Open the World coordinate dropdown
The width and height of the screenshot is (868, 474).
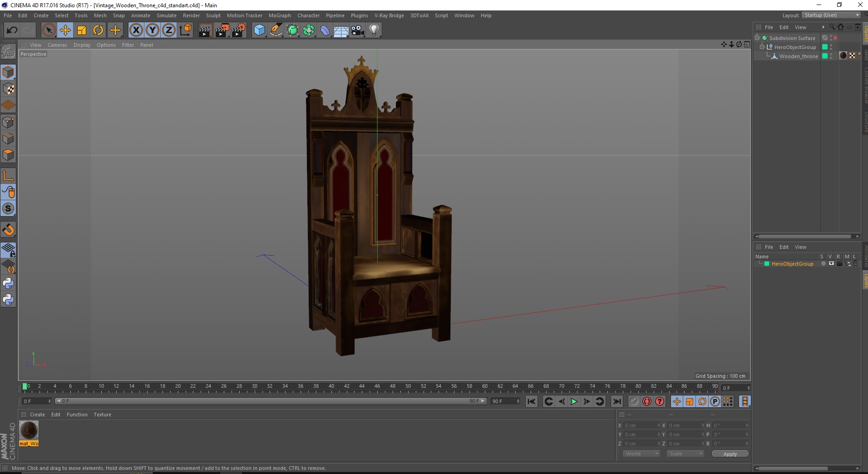coord(641,454)
